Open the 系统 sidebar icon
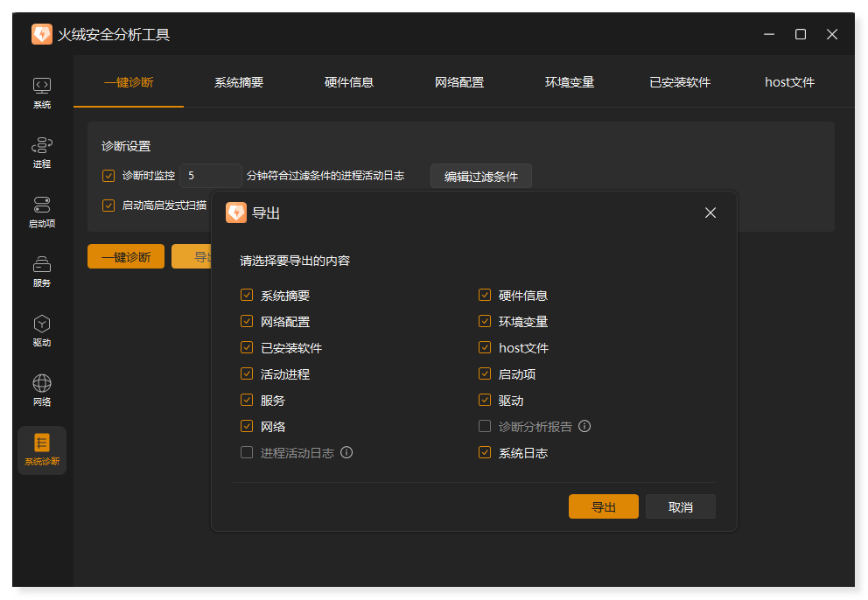Image resolution: width=868 pixels, height=600 pixels. pyautogui.click(x=42, y=86)
